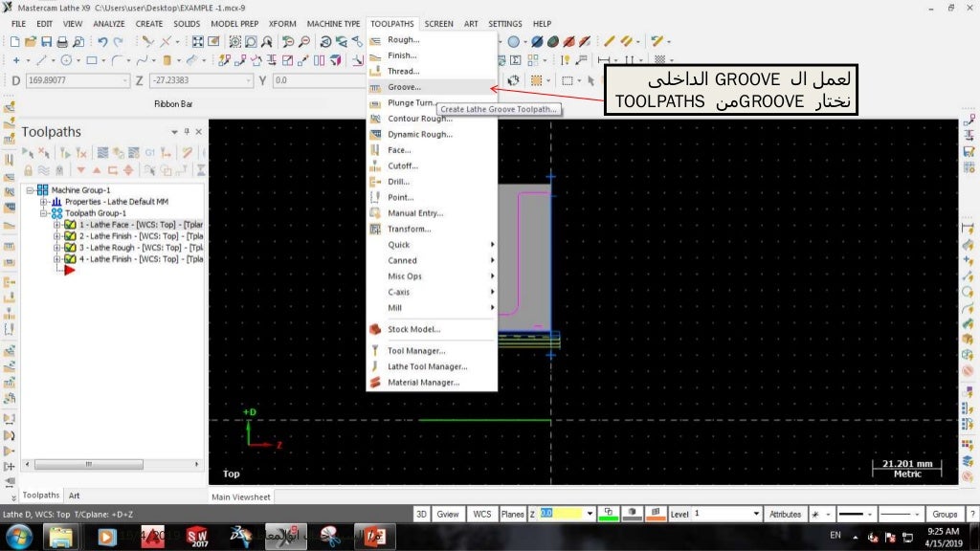Click the Redo arrow icon
The width and height of the screenshot is (980, 551).
click(118, 42)
